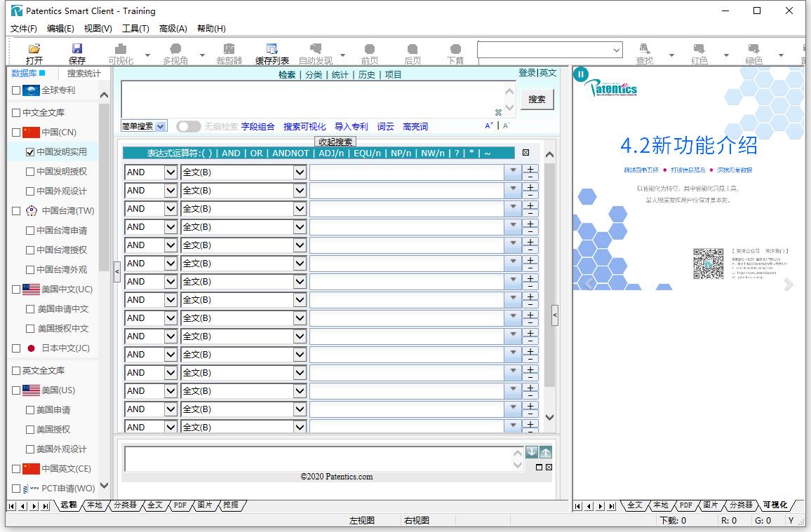Click the A+ font size control
This screenshot has width=811, height=532.
(489, 124)
